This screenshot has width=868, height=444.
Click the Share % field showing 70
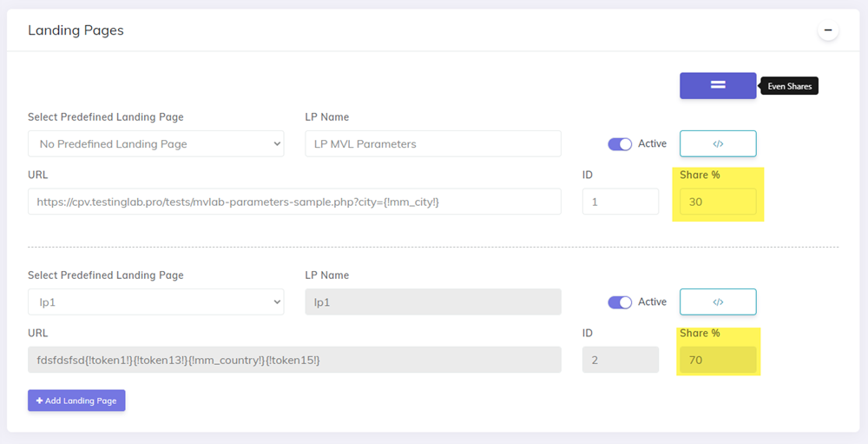(718, 360)
